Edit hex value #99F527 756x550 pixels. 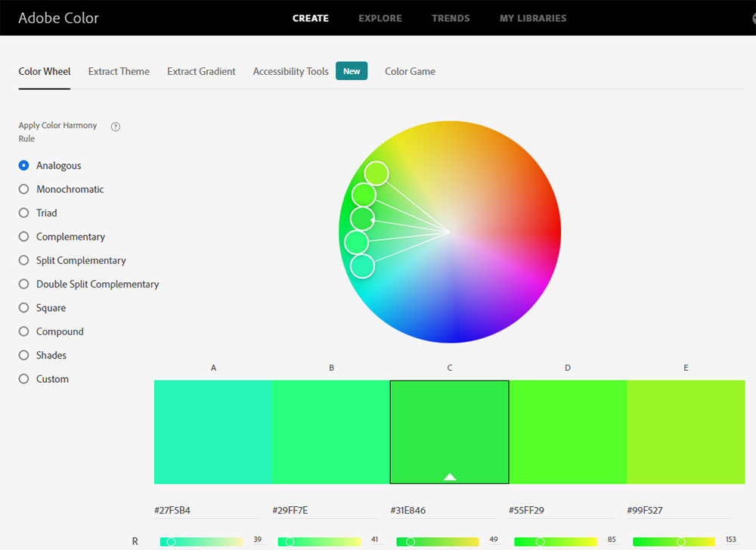680,511
